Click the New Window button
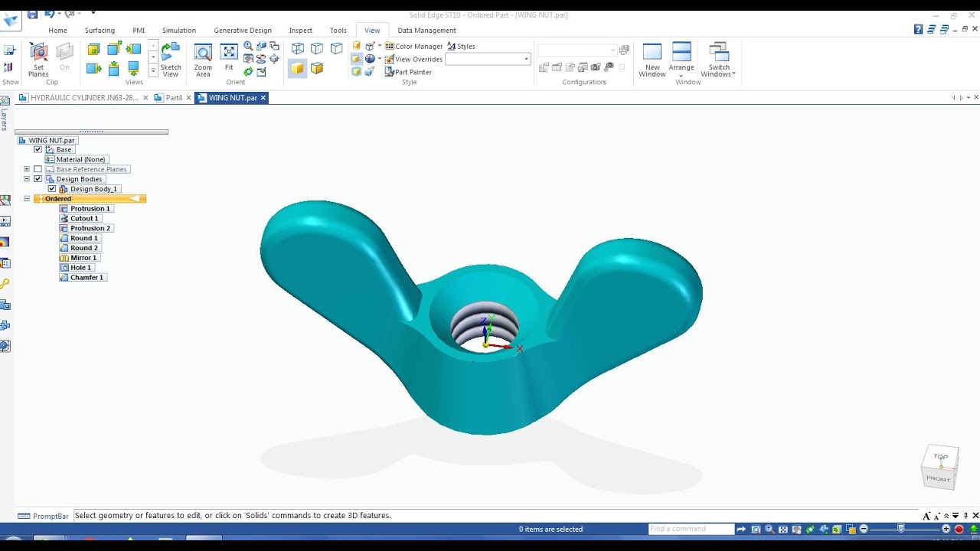This screenshot has width=980, height=551. [652, 60]
